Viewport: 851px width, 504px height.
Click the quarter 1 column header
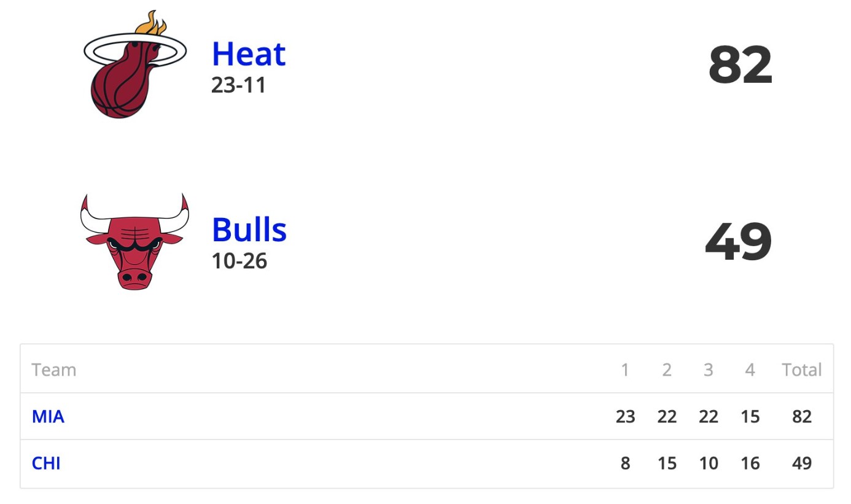click(x=625, y=370)
